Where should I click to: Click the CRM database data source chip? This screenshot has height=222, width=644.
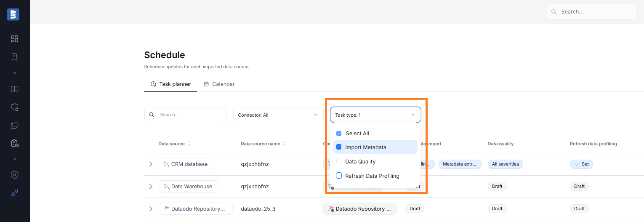(x=187, y=164)
